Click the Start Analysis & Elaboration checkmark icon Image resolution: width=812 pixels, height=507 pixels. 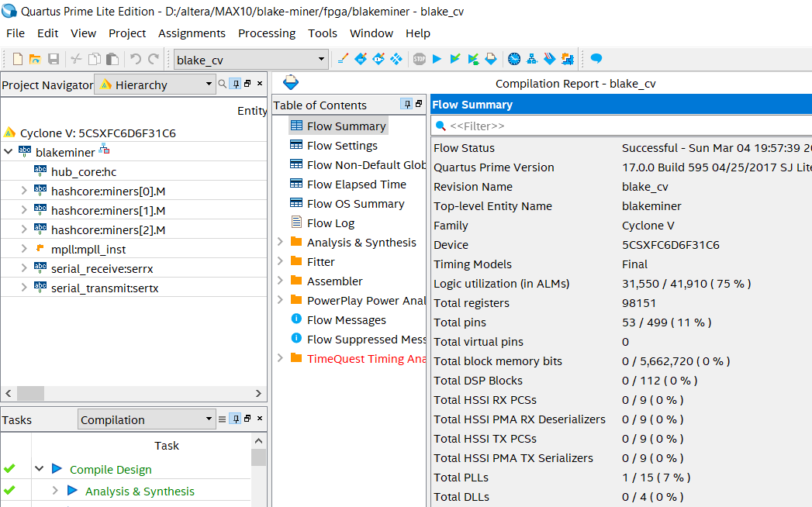pos(455,59)
